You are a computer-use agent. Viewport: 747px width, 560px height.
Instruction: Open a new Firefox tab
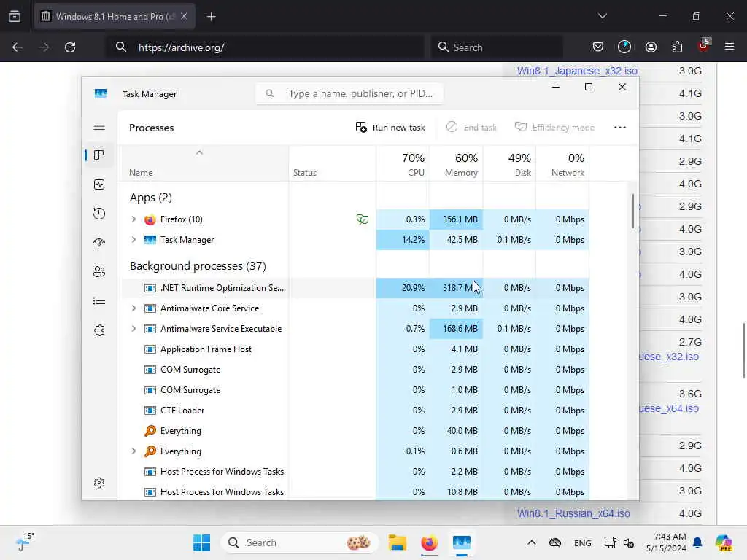click(x=211, y=17)
